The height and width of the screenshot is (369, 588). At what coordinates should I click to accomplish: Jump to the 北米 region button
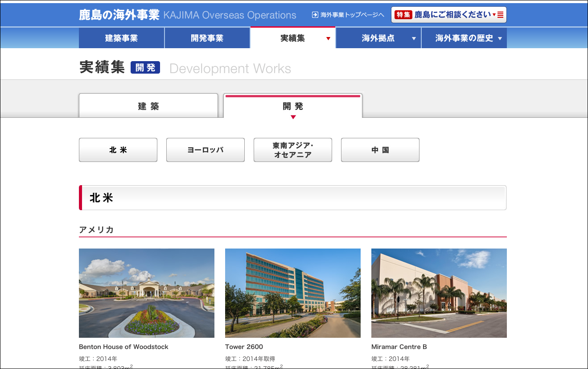pos(118,150)
